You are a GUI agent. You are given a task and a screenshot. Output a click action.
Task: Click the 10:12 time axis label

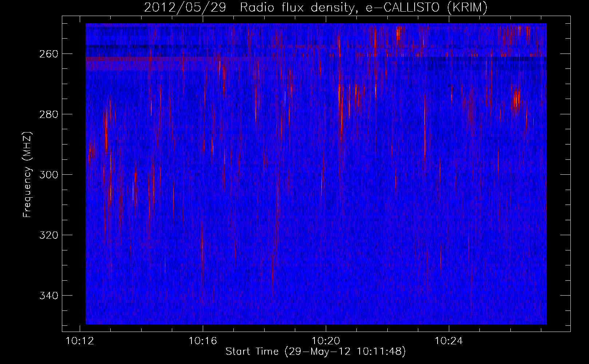(x=80, y=341)
